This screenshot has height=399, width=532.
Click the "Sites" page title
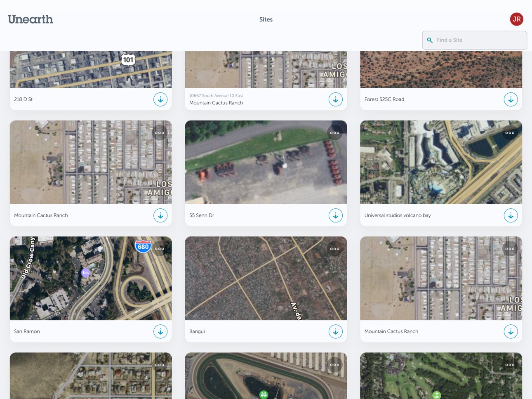[266, 19]
